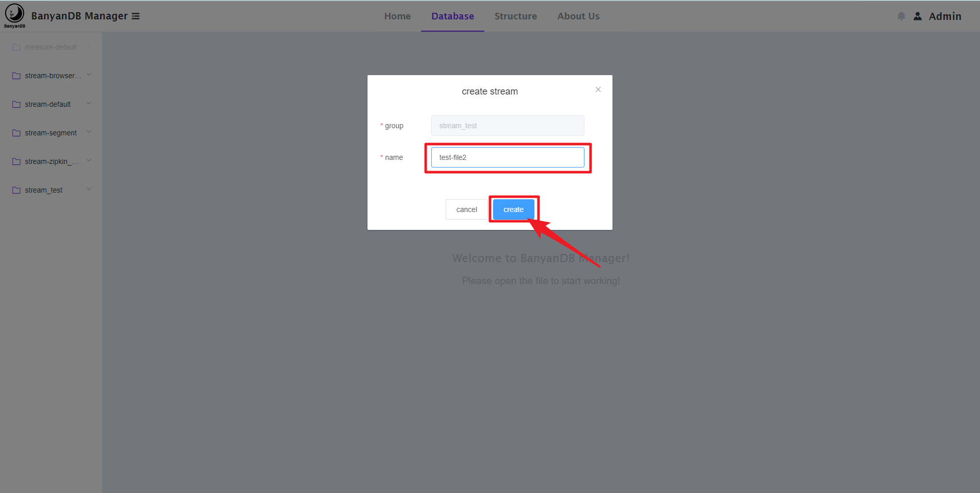This screenshot has height=493, width=980.
Task: Focus the name input field
Action: (508, 157)
